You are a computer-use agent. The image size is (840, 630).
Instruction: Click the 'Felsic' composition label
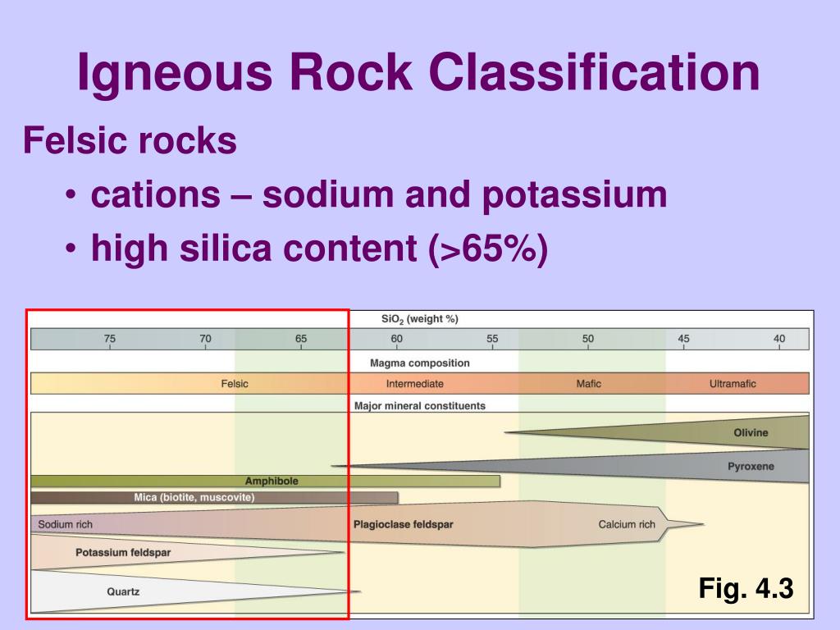point(235,384)
